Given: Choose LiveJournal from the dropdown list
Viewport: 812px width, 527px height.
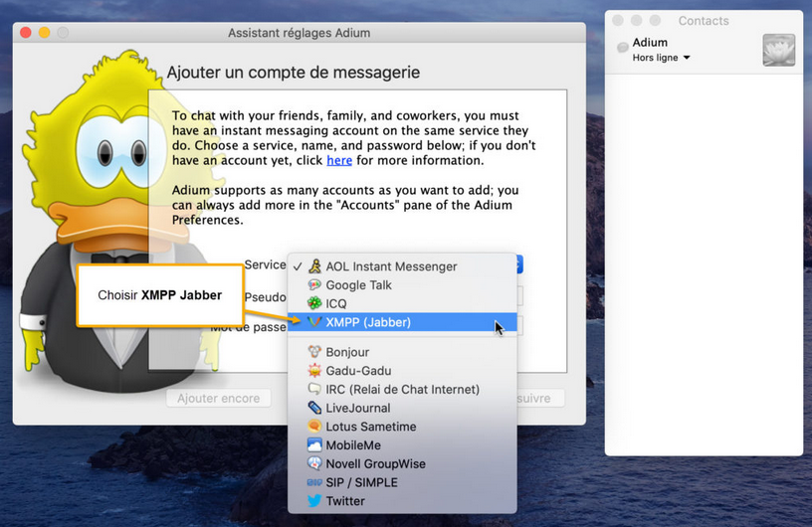Looking at the screenshot, I should click(x=402, y=408).
